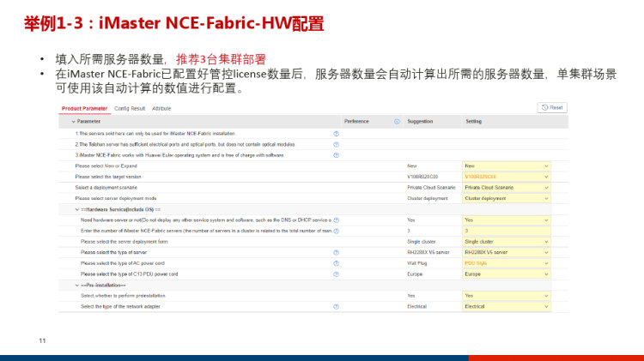
Task: Open help icon for Need hardware server row
Action: point(336,220)
